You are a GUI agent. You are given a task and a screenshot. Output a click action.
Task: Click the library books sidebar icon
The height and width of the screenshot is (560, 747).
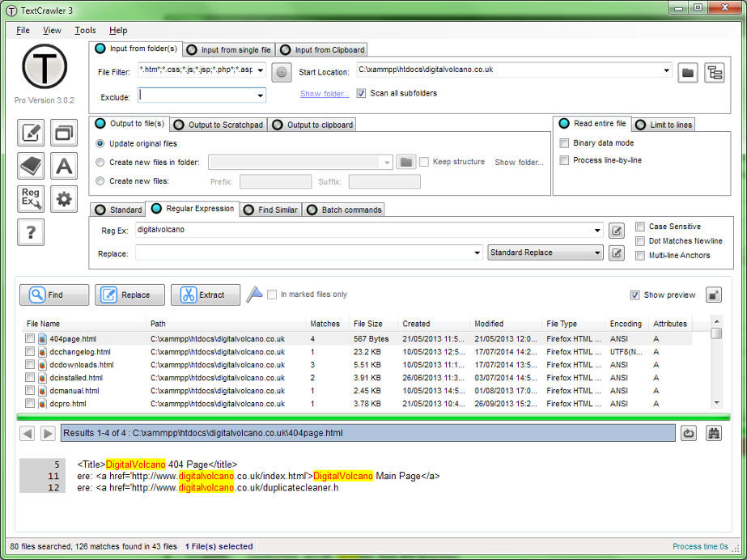tap(31, 166)
